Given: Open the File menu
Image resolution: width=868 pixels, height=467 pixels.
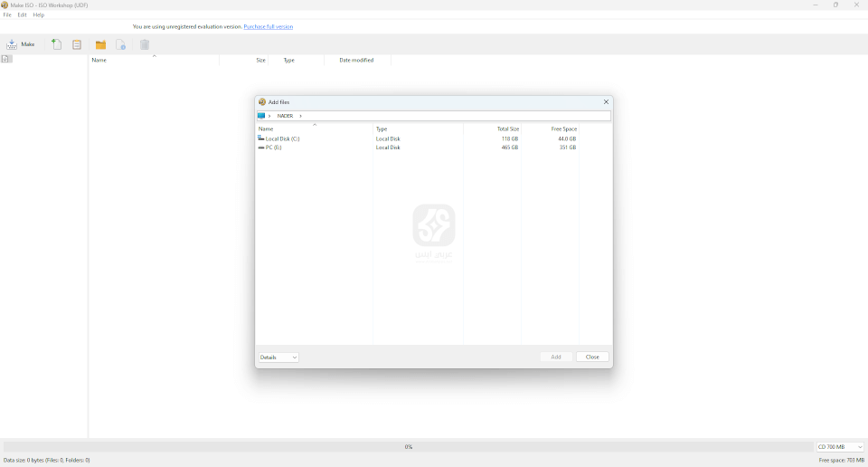Looking at the screenshot, I should coord(7,15).
